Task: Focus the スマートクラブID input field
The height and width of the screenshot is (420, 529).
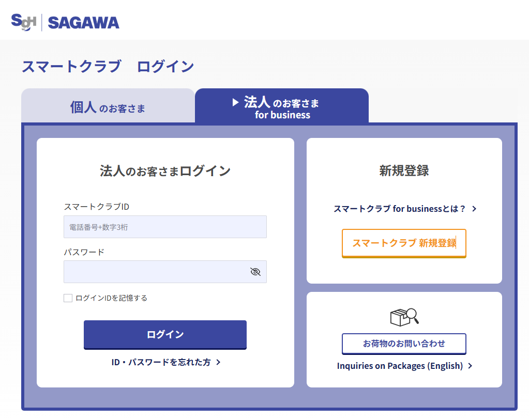Action: tap(165, 227)
